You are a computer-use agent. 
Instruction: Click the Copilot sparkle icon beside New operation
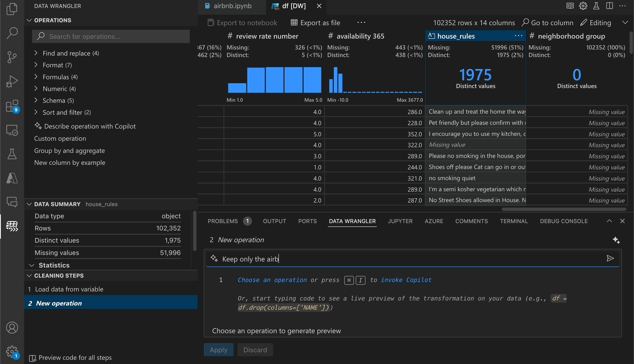tap(616, 240)
